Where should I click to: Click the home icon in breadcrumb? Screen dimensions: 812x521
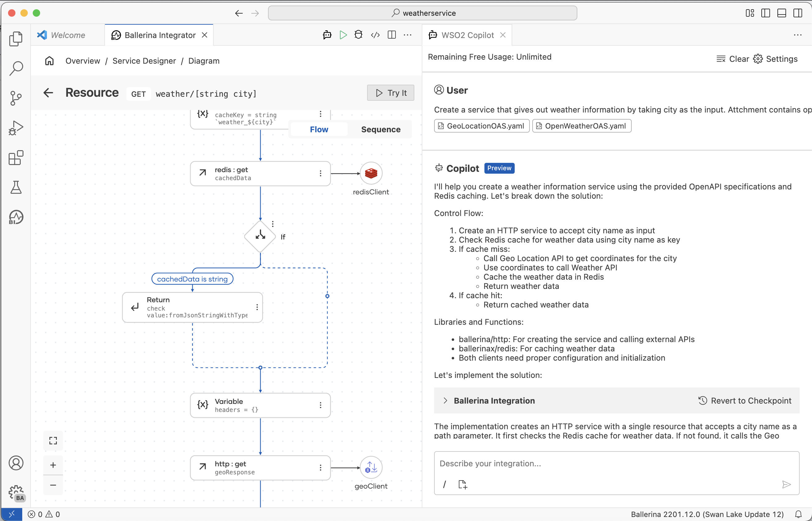49,61
